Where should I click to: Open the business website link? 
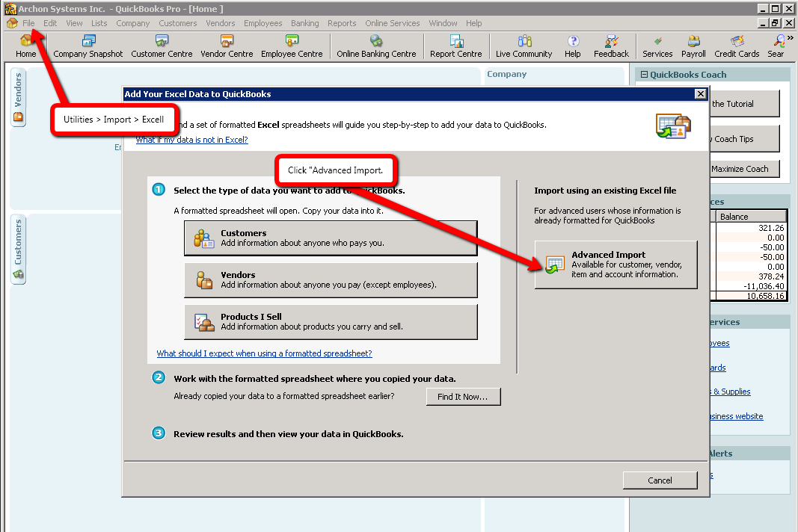click(737, 416)
